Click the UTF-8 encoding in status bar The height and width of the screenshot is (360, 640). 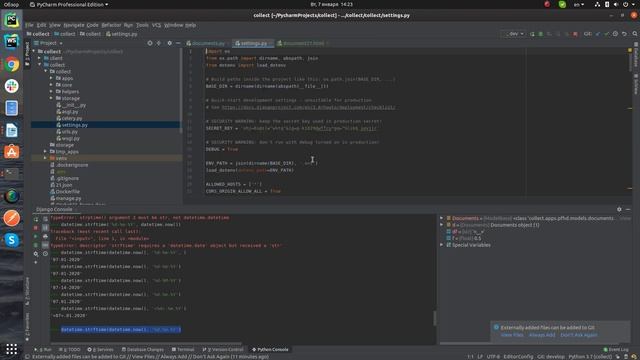click(x=493, y=356)
